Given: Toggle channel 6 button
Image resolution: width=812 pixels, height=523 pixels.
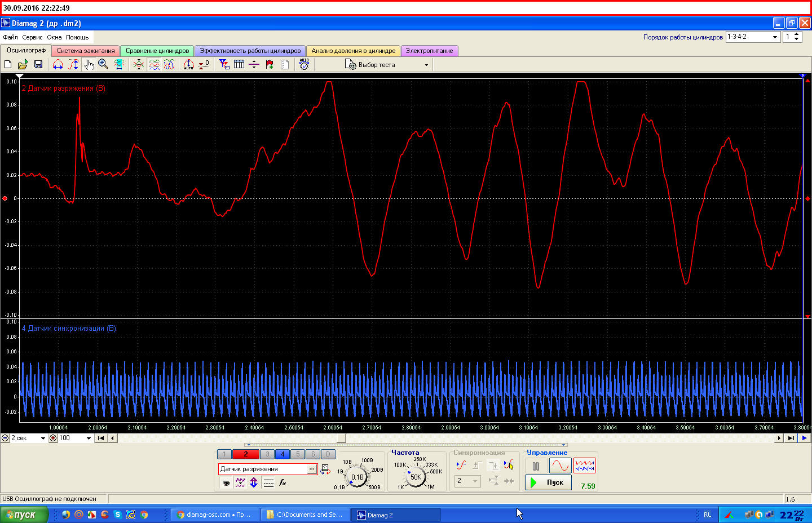Looking at the screenshot, I should (x=313, y=454).
